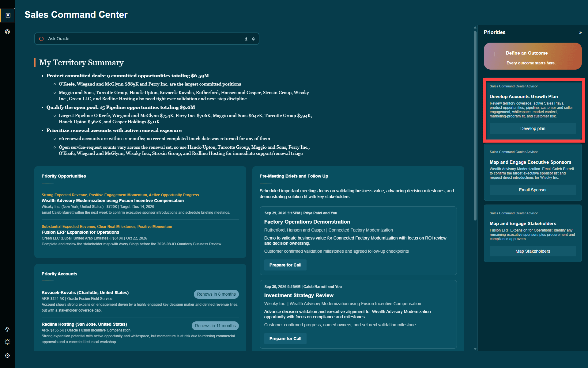Click the scrollbar up arrow
Screen dimensions: 588x368
(x=475, y=27)
